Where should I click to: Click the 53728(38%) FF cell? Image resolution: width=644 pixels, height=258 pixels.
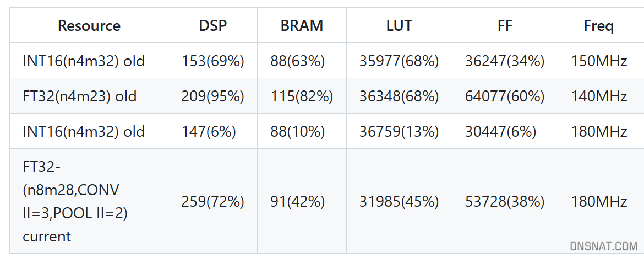[505, 202]
